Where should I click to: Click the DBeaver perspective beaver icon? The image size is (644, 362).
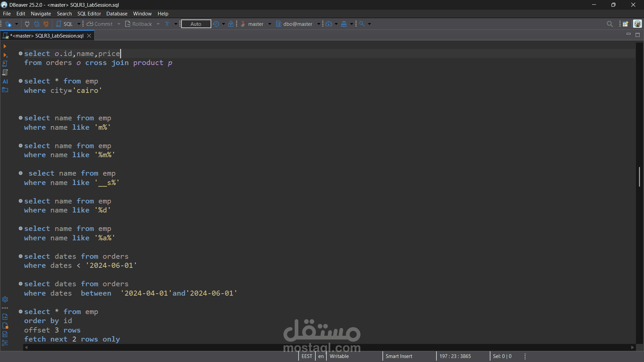tap(637, 24)
